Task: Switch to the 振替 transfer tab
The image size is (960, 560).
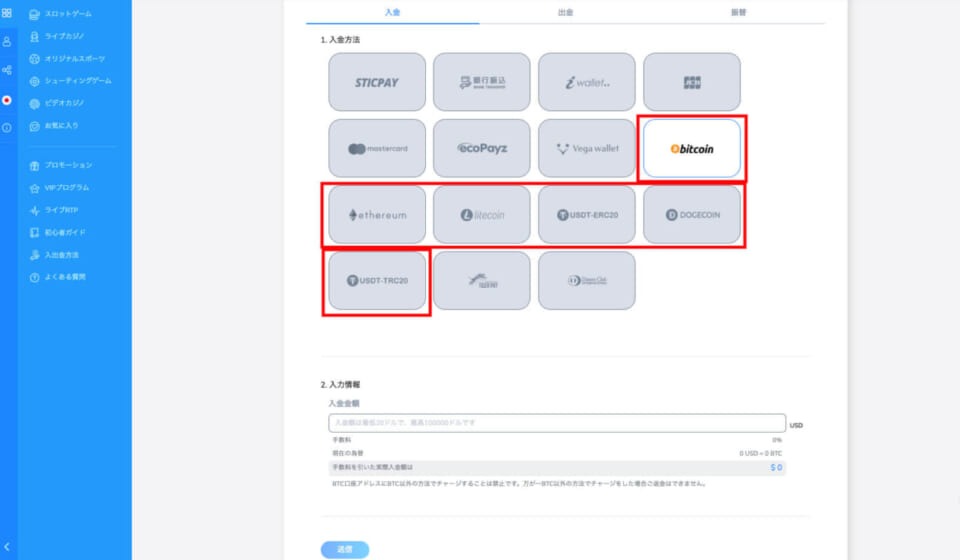Action: tap(739, 12)
